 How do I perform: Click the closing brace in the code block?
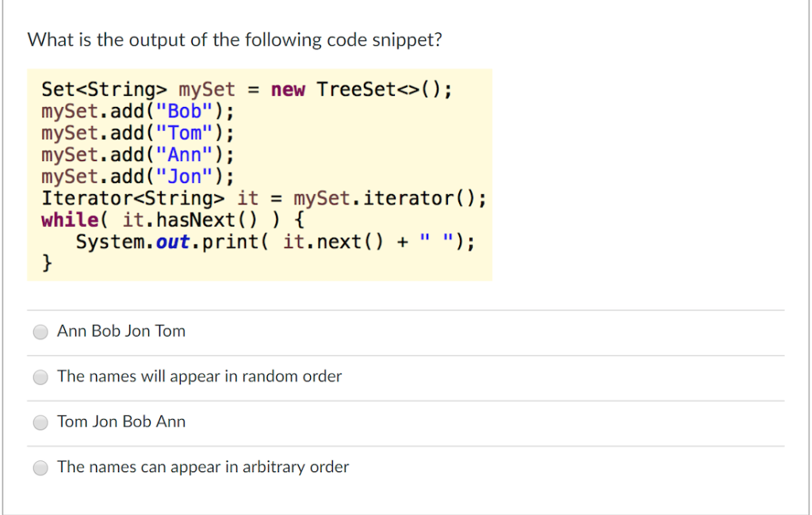(47, 262)
